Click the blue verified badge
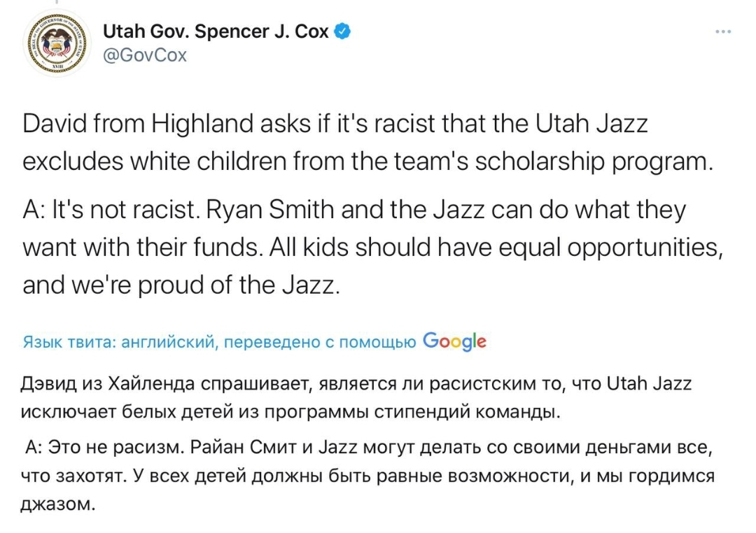The height and width of the screenshot is (533, 756). coord(342,31)
